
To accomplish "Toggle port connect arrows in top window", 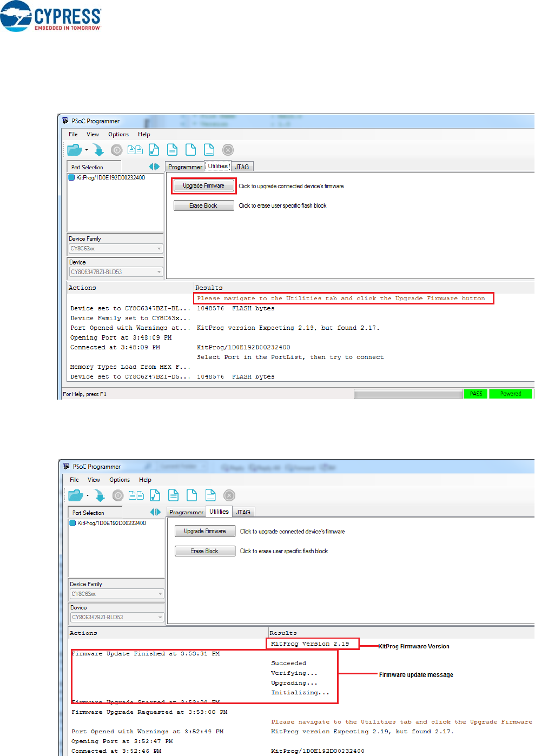I will click(x=155, y=167).
